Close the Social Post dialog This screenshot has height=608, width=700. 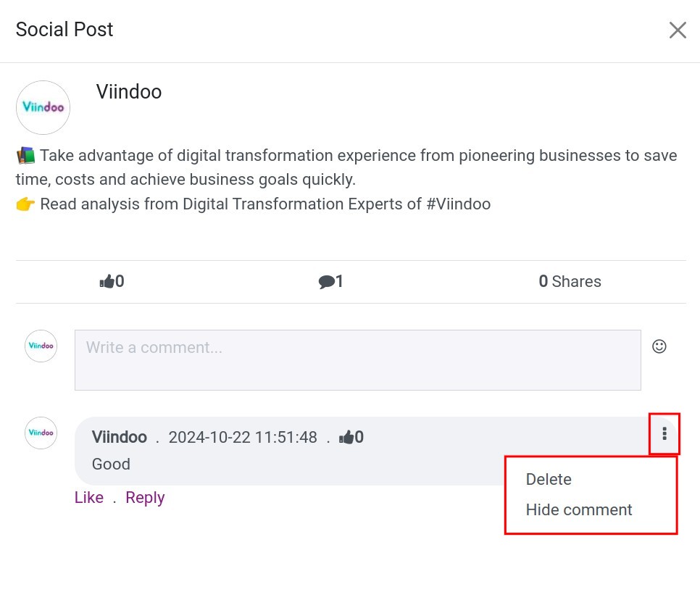point(678,30)
